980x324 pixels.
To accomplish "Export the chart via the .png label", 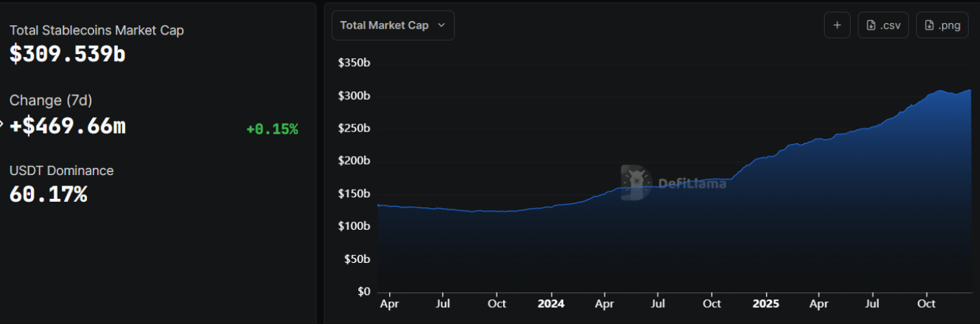I will pos(949,25).
